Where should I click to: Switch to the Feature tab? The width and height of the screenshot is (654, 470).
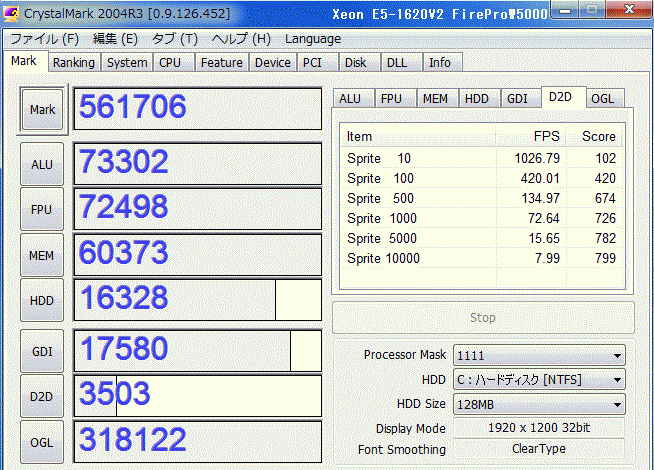click(x=221, y=63)
